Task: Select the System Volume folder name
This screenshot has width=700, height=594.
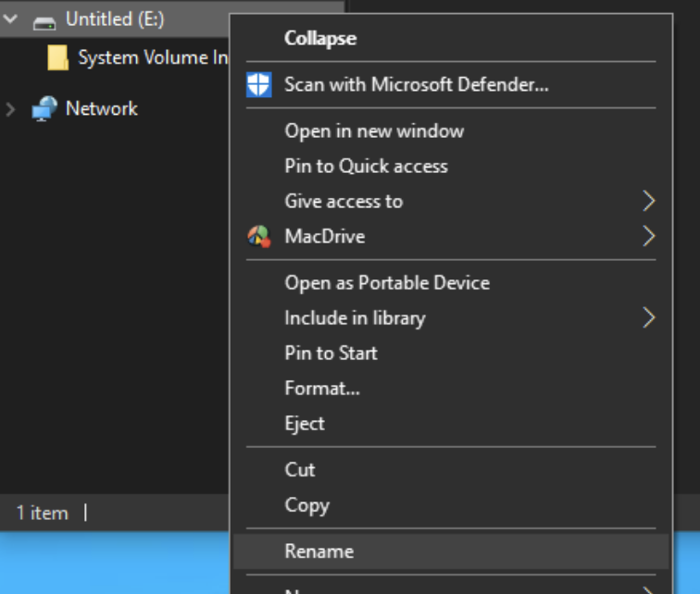Action: (153, 57)
